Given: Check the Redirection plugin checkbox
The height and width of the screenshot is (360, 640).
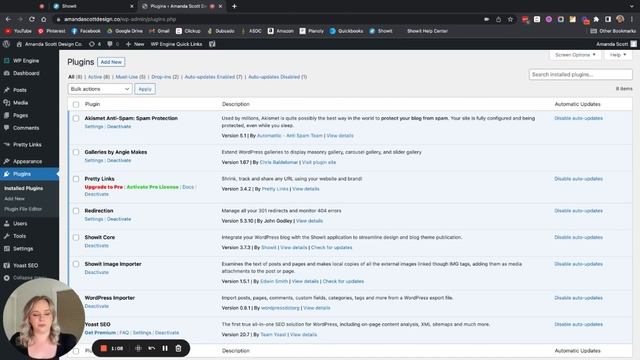Looking at the screenshot, I should [x=76, y=211].
